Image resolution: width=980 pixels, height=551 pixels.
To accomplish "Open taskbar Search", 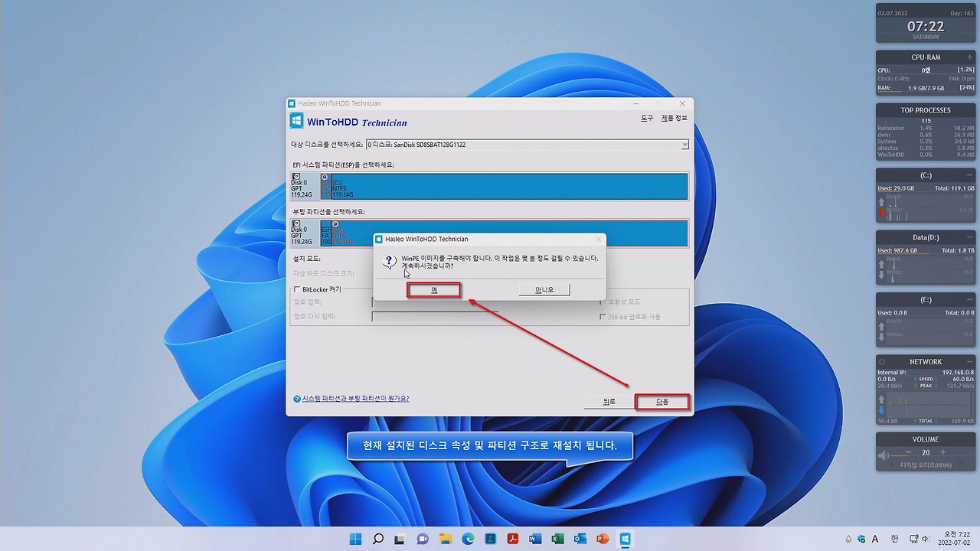I will point(377,539).
